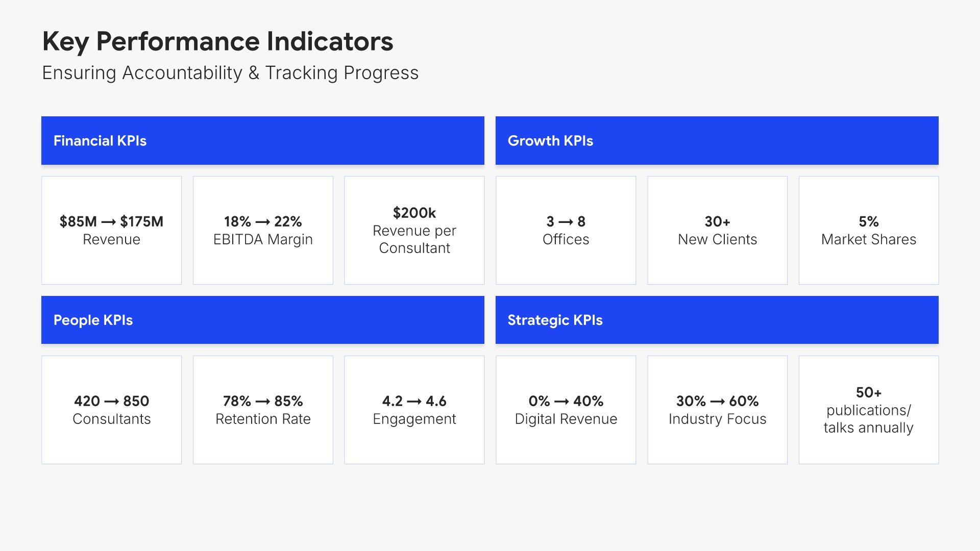This screenshot has height=551, width=980.
Task: Select the Digital Revenue card
Action: pos(566,410)
